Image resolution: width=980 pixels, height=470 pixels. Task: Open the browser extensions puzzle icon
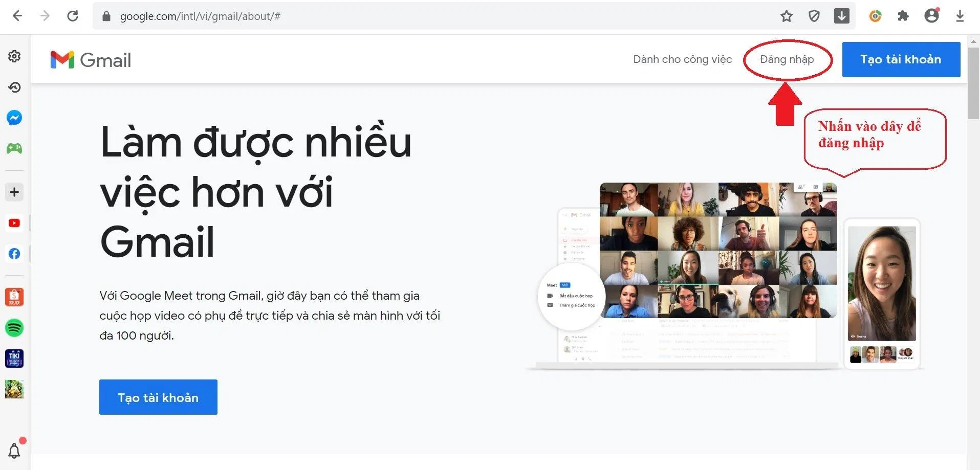903,16
